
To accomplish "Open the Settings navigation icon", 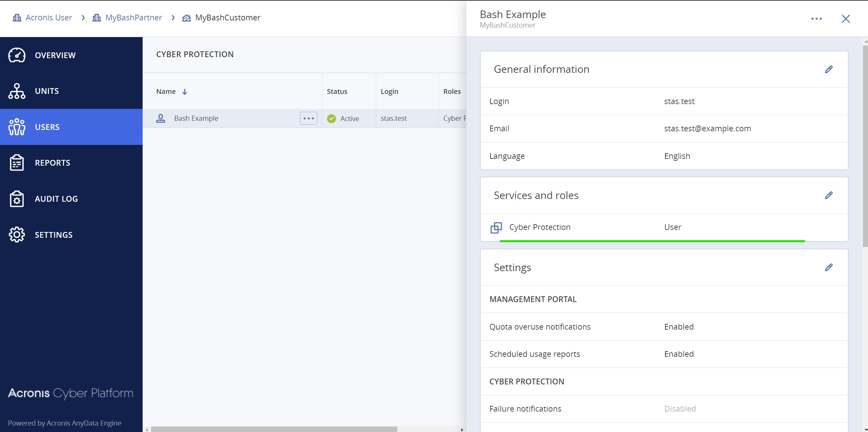I will [17, 234].
